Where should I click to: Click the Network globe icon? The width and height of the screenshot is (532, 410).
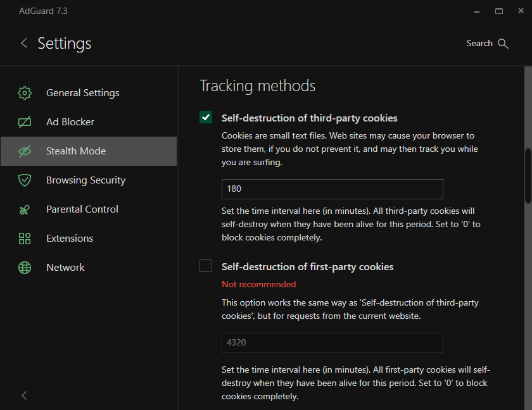pyautogui.click(x=25, y=268)
